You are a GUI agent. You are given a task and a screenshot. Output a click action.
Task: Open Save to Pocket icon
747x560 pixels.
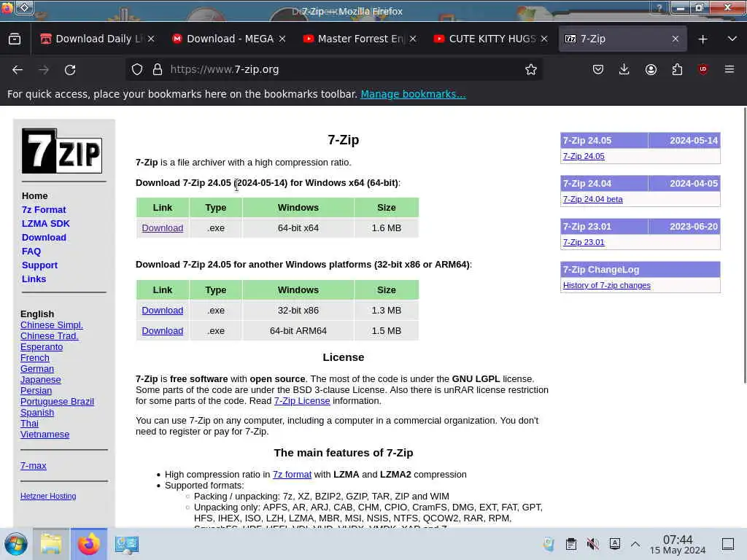point(598,69)
